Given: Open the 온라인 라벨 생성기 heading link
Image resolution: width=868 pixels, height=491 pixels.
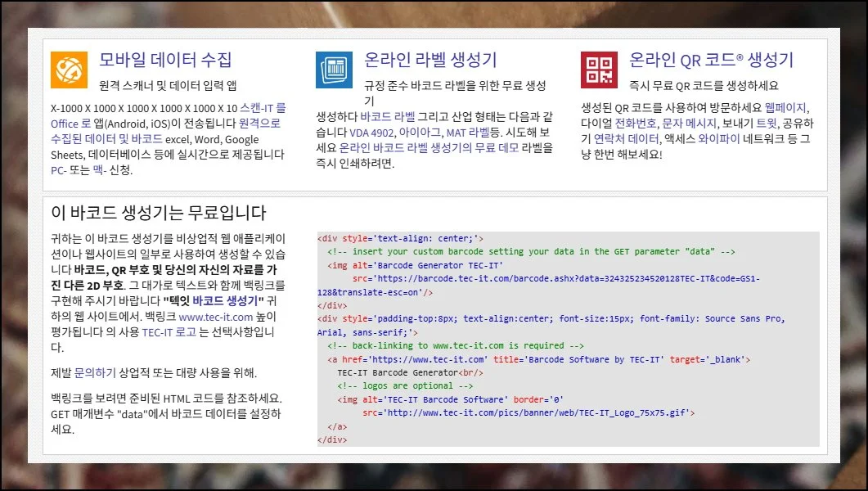Looking at the screenshot, I should pyautogui.click(x=430, y=60).
